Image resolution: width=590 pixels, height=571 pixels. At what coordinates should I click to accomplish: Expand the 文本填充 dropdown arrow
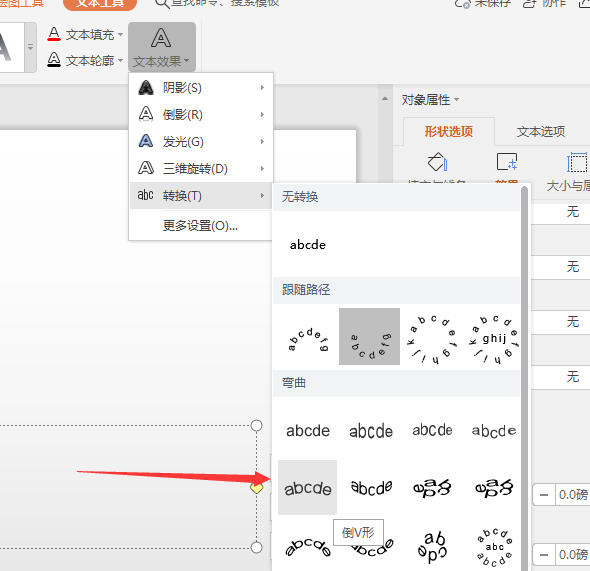[120, 35]
